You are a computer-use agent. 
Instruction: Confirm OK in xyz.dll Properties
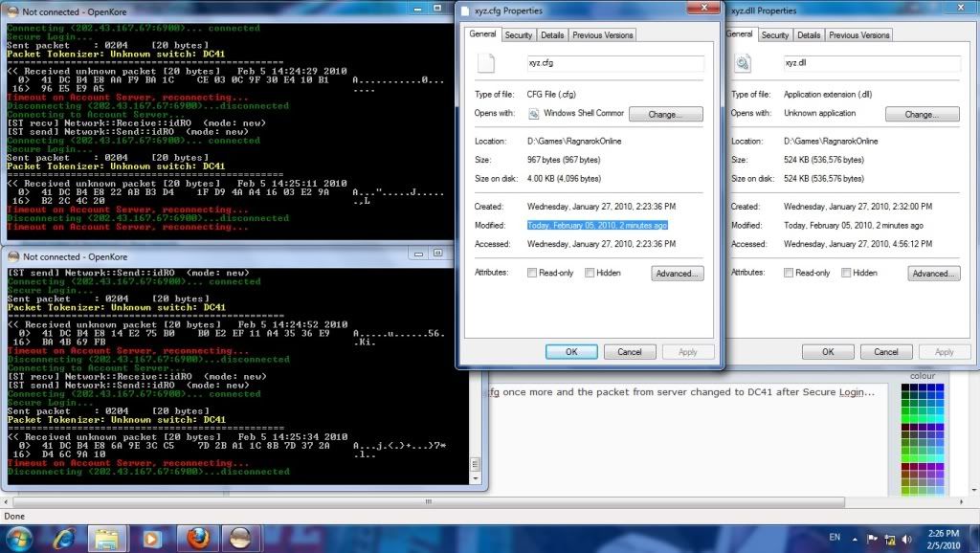point(828,352)
